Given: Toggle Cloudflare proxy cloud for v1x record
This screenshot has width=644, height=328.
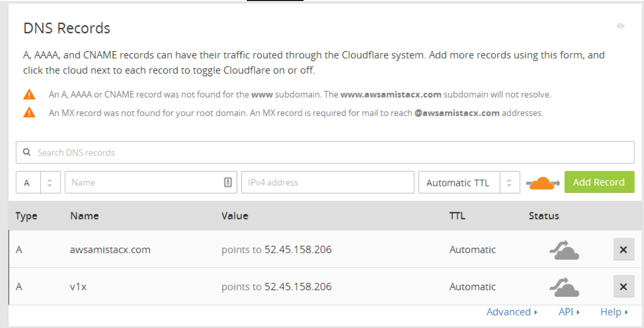Looking at the screenshot, I should click(x=564, y=286).
